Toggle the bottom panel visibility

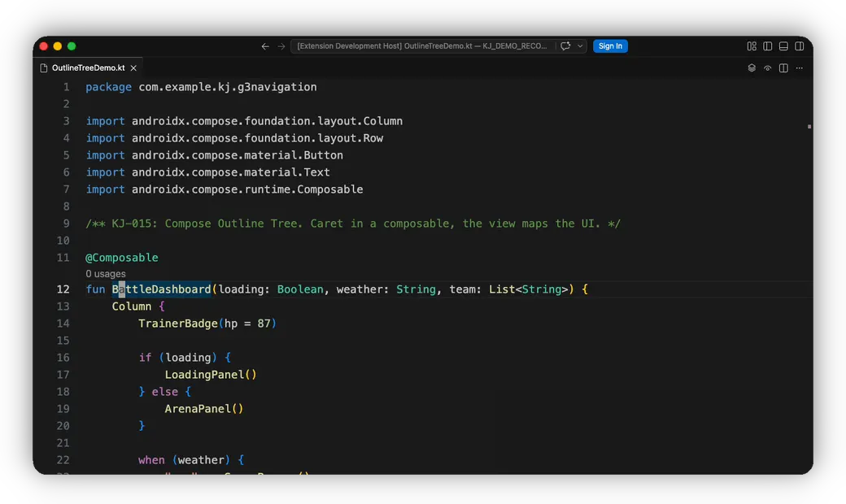783,46
